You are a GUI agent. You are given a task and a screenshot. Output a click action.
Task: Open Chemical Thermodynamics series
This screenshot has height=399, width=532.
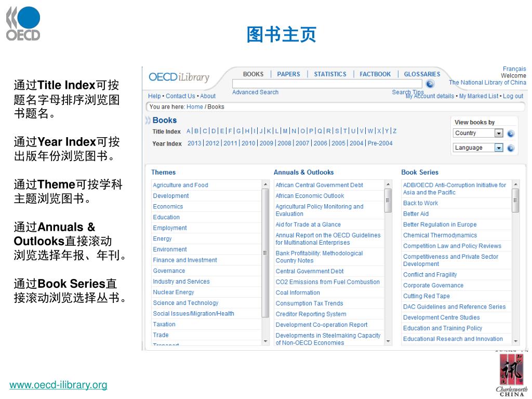[440, 235]
